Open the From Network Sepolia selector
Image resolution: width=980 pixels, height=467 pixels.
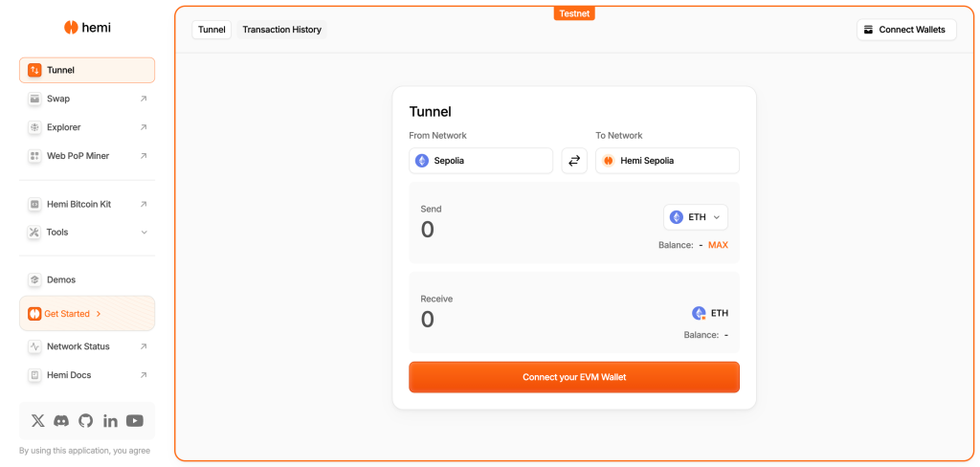(481, 161)
